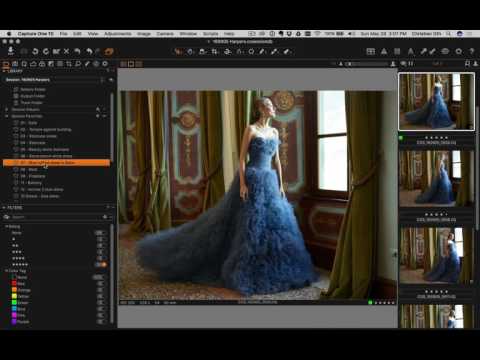Viewport: 480px width, 360px height.
Task: Click the Wi-Fi icon in menu bar
Action: point(318,34)
